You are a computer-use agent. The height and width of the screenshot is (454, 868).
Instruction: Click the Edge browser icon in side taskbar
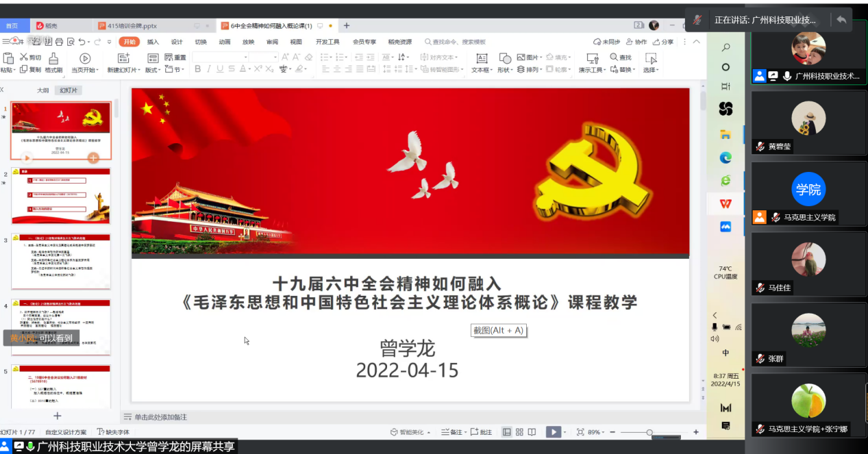tap(726, 157)
